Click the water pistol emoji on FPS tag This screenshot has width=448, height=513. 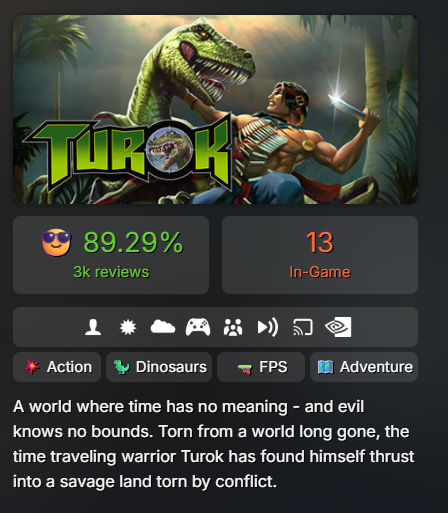click(x=245, y=369)
